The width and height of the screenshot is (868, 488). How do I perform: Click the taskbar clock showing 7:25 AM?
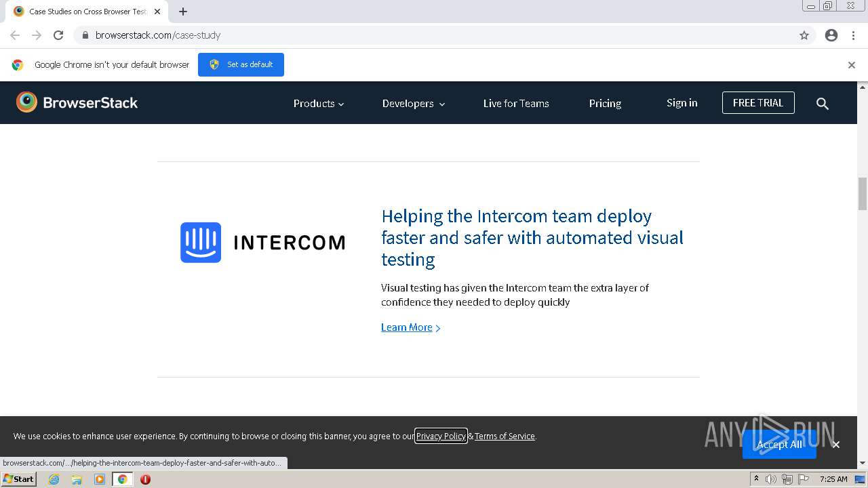coord(833,479)
